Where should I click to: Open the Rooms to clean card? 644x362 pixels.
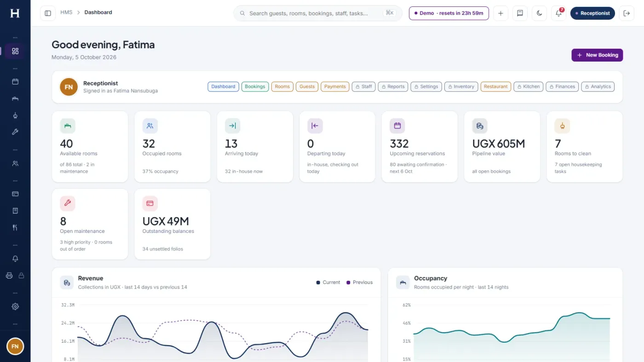585,147
